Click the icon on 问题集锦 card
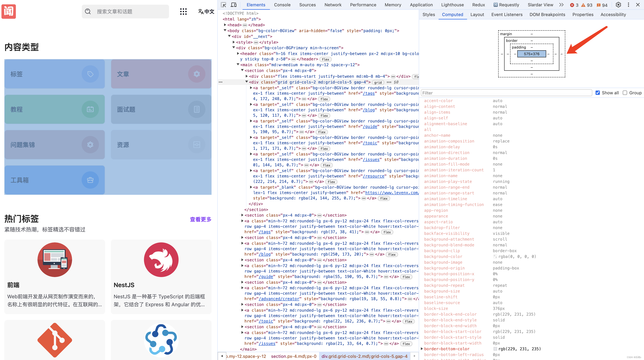 pyautogui.click(x=90, y=145)
